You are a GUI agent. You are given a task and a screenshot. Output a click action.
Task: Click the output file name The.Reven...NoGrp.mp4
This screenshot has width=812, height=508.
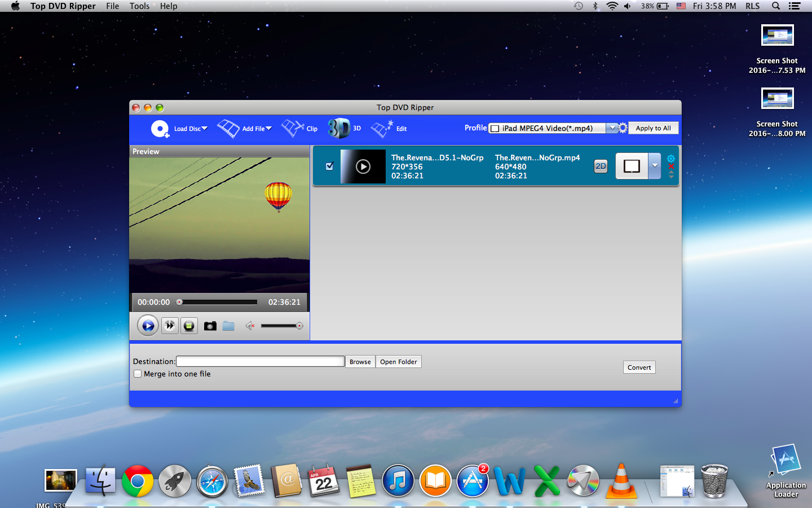coord(537,157)
